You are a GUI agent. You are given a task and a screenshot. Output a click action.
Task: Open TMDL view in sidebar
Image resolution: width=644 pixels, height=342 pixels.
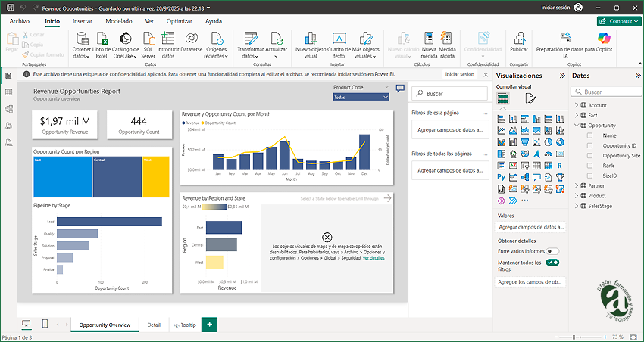tap(8, 142)
